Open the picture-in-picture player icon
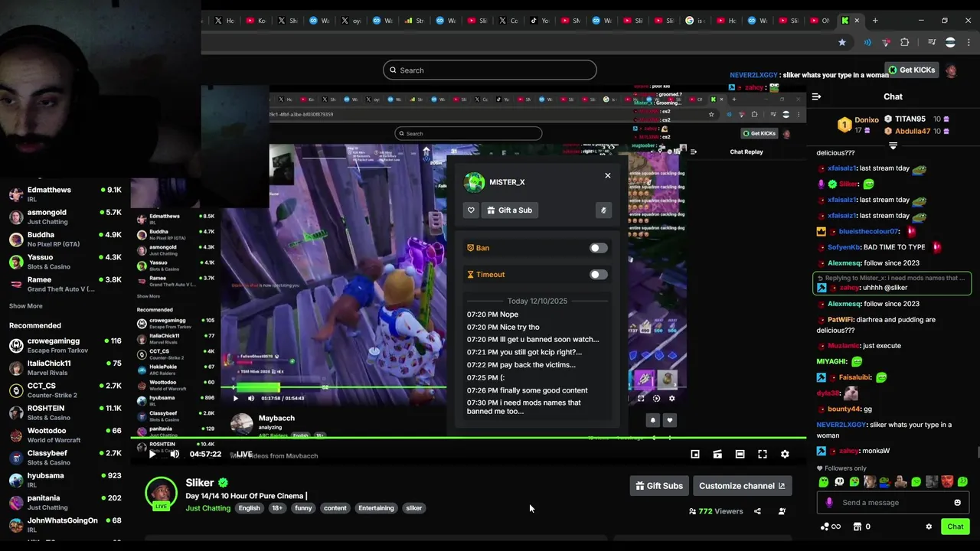The height and width of the screenshot is (551, 980). [x=695, y=454]
